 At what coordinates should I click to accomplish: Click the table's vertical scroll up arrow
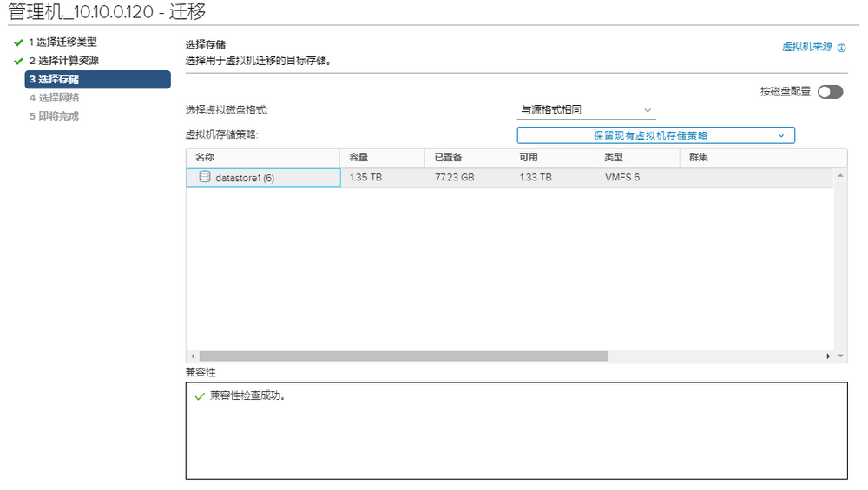pyautogui.click(x=840, y=176)
